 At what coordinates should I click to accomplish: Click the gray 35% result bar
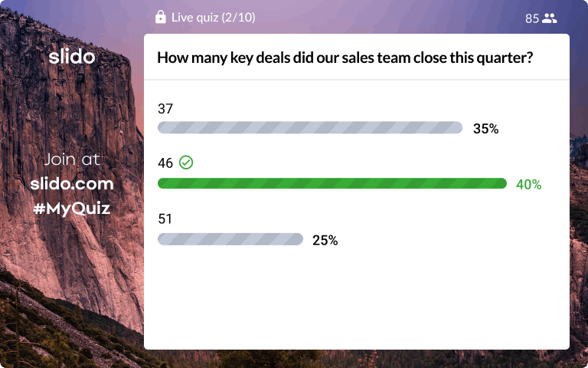click(310, 128)
